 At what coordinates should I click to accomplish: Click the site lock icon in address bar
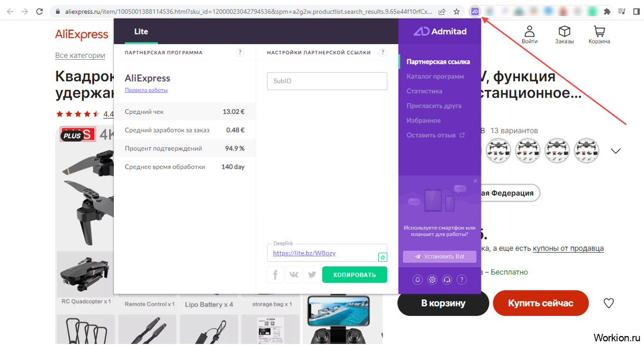click(x=57, y=11)
